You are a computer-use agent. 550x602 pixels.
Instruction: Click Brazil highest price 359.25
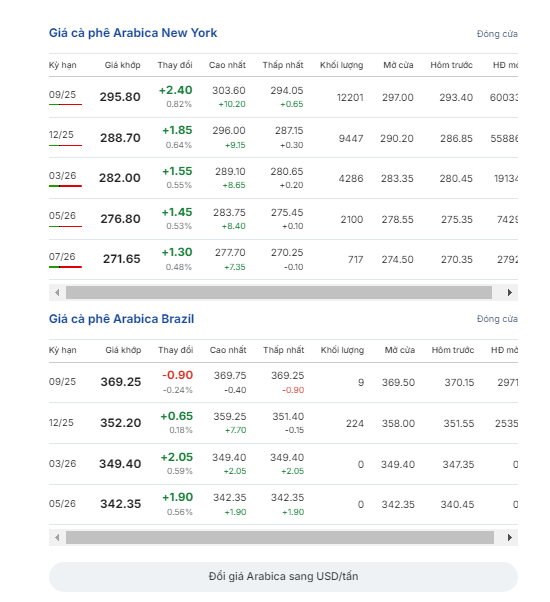[x=230, y=417]
